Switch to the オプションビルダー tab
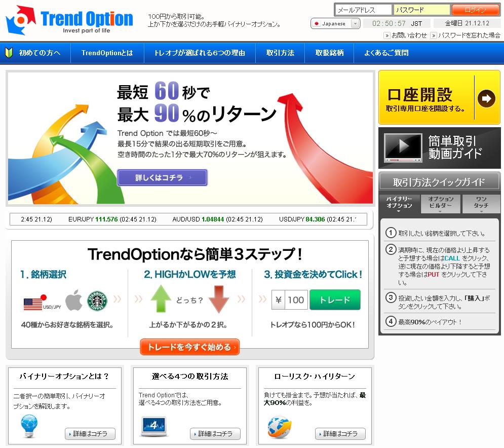Image resolution: width=504 pixels, height=448 pixels. [441, 203]
